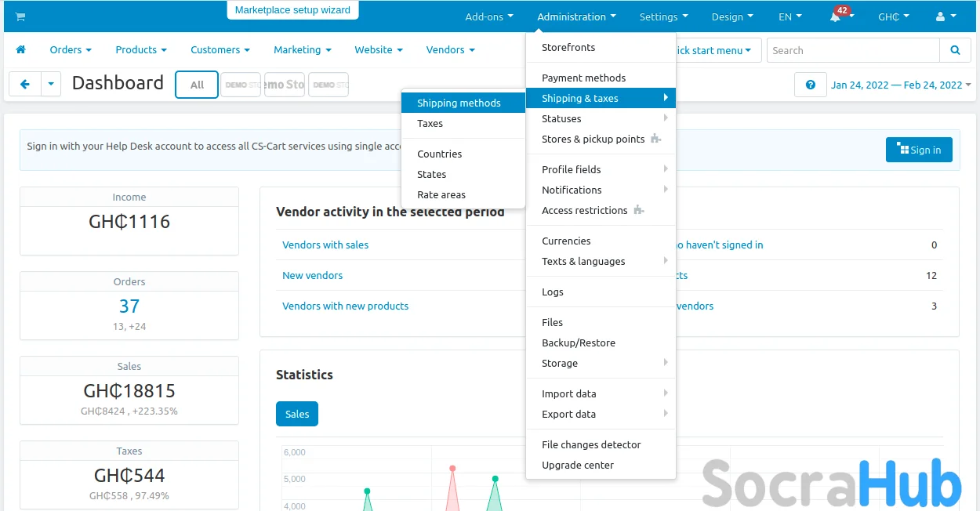Click the shopping cart icon in top bar
Image resolution: width=980 pixels, height=511 pixels.
pyautogui.click(x=20, y=16)
